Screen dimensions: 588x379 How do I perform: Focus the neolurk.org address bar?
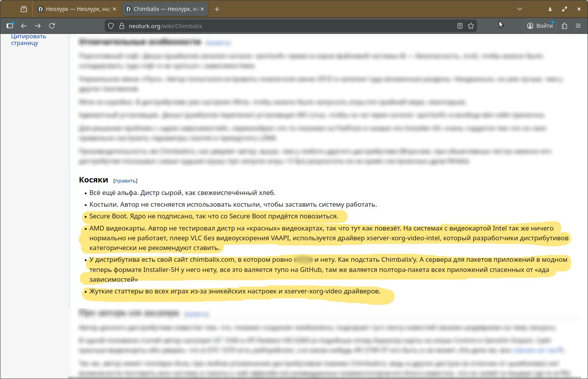pos(290,26)
